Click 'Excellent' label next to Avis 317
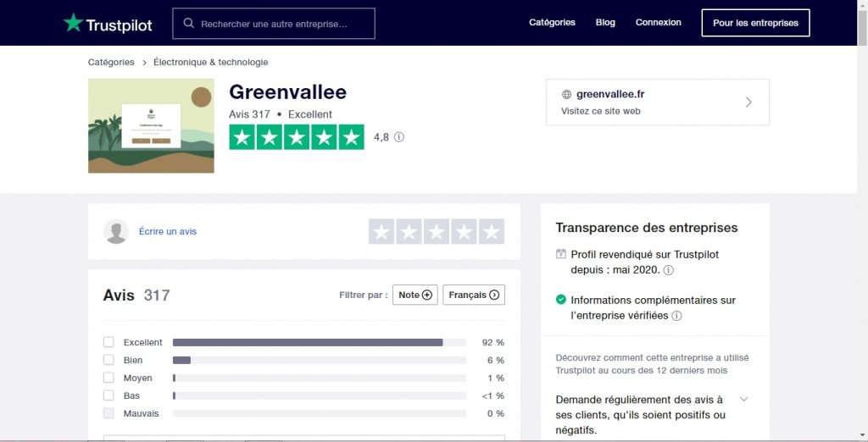 (310, 114)
